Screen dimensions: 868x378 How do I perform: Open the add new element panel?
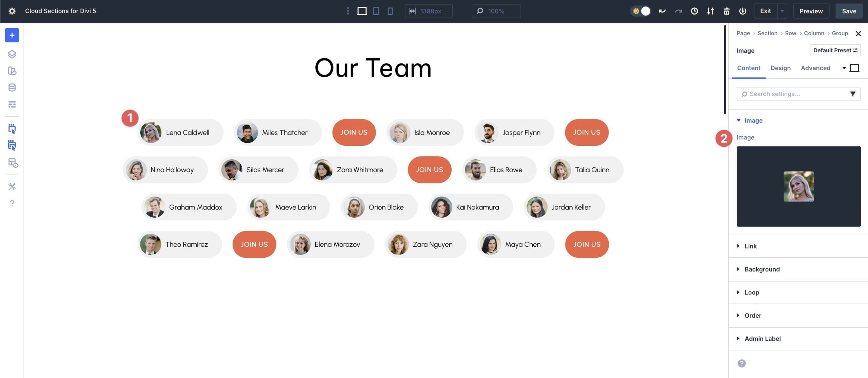[x=12, y=35]
